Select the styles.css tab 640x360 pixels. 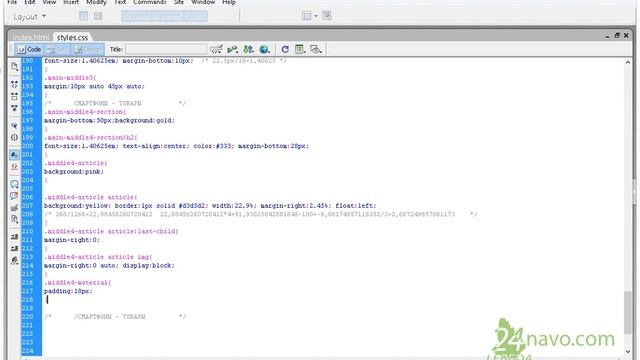72,37
